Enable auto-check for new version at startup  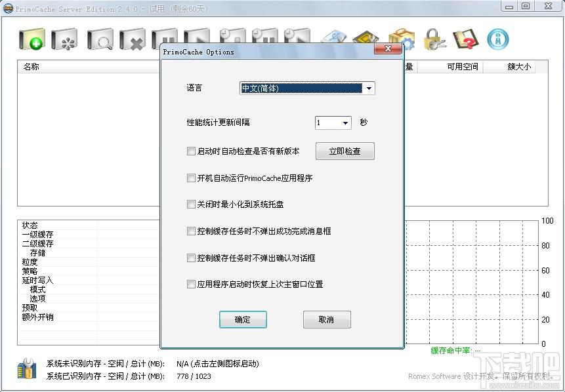[x=191, y=151]
